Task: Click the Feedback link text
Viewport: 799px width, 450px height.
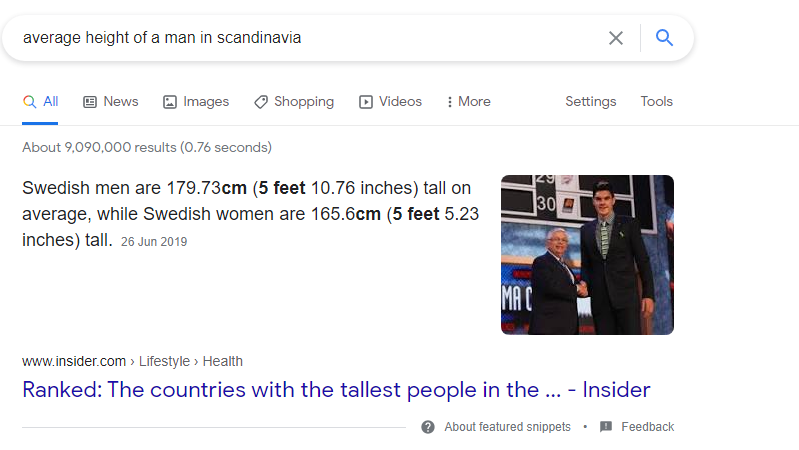Action: click(x=648, y=427)
